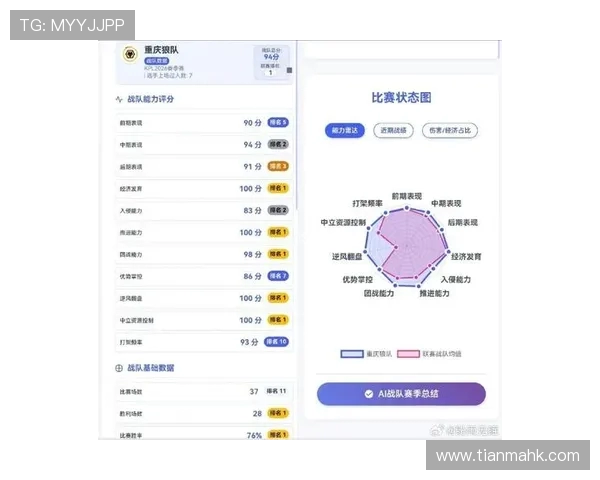The width and height of the screenshot is (600, 480).
Task: Click the 战队能力评分 pulse icon
Action: point(119,99)
